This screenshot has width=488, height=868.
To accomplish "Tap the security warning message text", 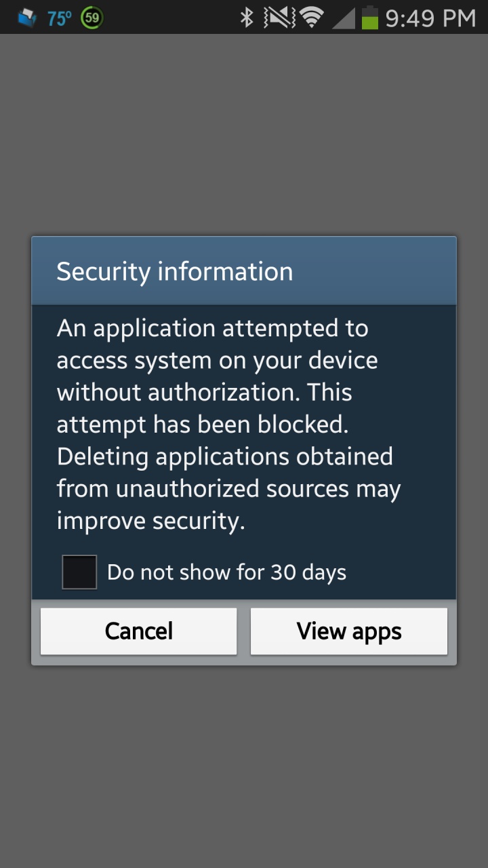I will coord(228,425).
